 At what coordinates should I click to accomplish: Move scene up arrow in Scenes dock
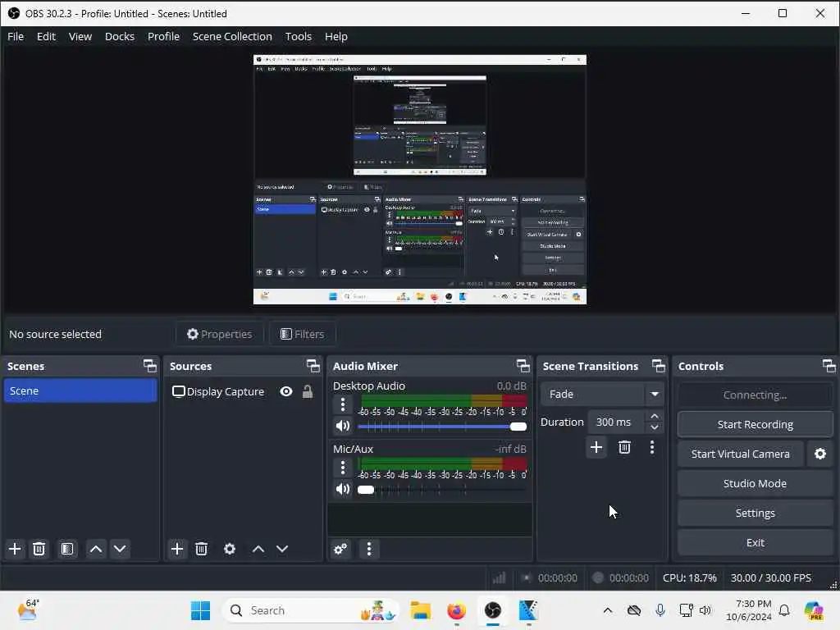pyautogui.click(x=96, y=549)
